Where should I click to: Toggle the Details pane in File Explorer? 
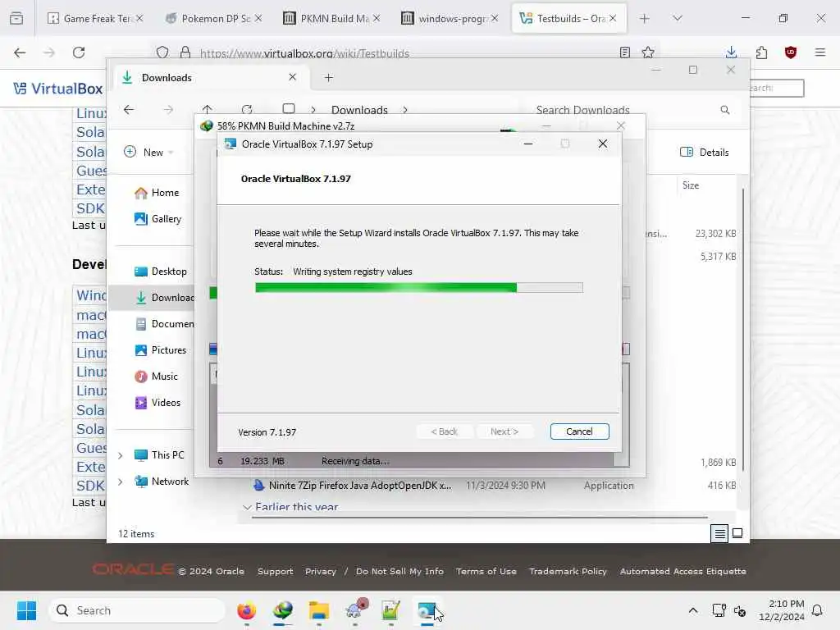(x=704, y=152)
